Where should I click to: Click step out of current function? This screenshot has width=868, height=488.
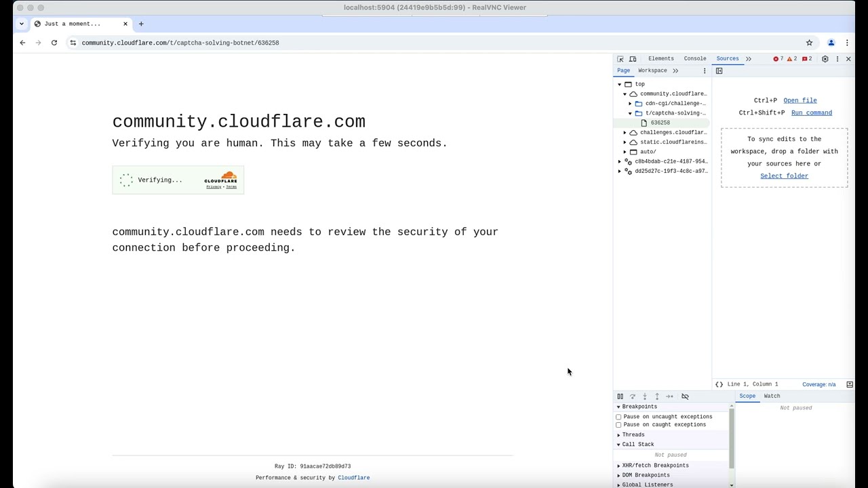pyautogui.click(x=657, y=396)
